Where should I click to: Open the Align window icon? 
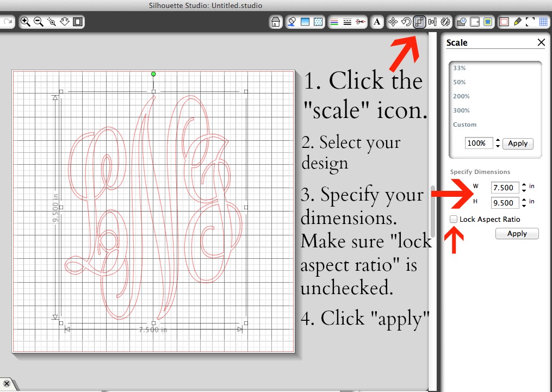(x=432, y=22)
